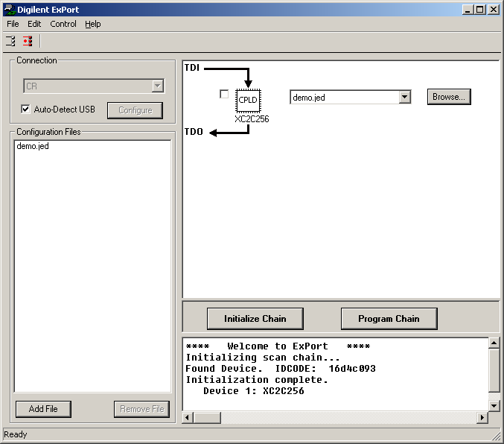The height and width of the screenshot is (444, 504).
Task: Click the red Program Chain toolbar icon
Action: tap(28, 41)
